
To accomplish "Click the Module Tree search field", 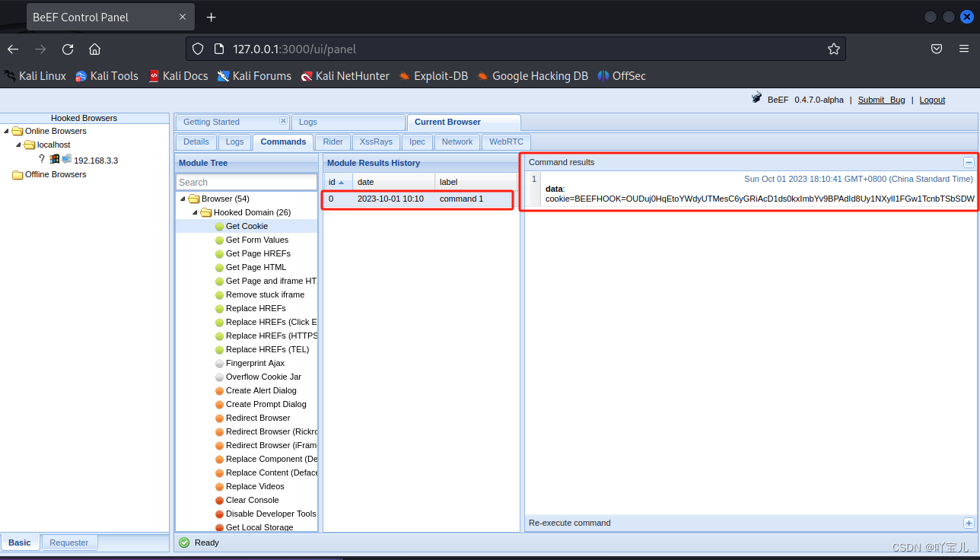I will pos(246,182).
